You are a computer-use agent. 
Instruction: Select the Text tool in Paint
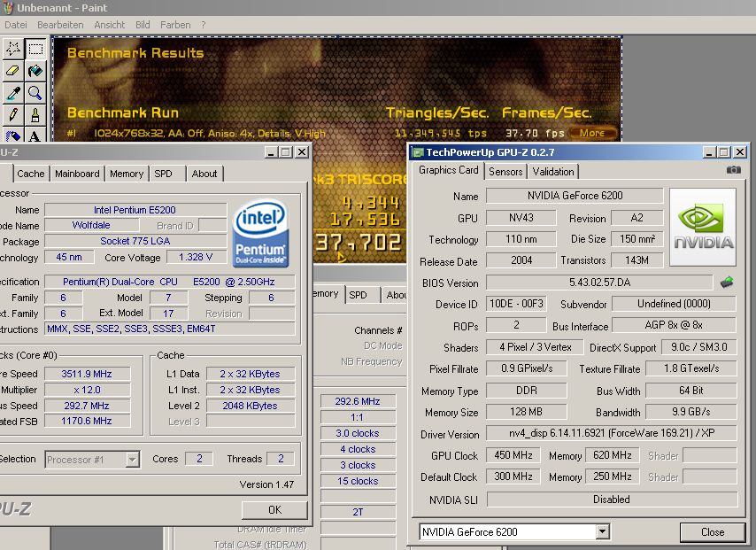[x=35, y=135]
